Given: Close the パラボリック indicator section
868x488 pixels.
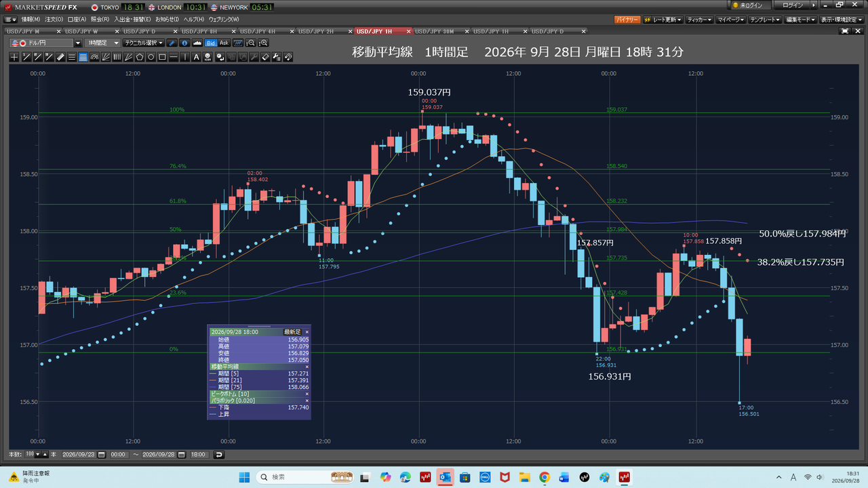Looking at the screenshot, I should tap(307, 401).
